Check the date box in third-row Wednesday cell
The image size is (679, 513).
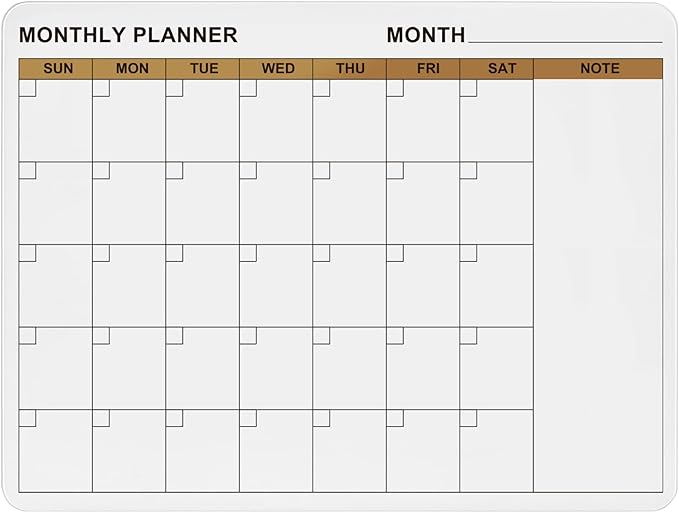[248, 253]
